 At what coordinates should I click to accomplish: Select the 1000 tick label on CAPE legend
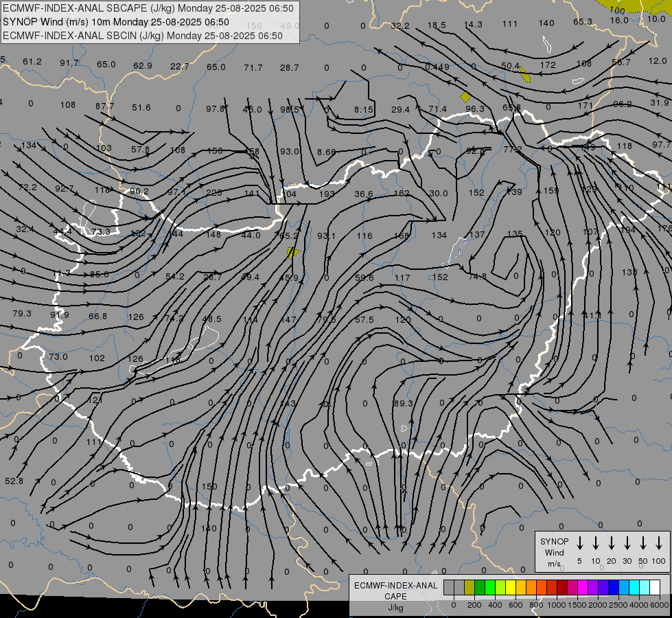[556, 605]
